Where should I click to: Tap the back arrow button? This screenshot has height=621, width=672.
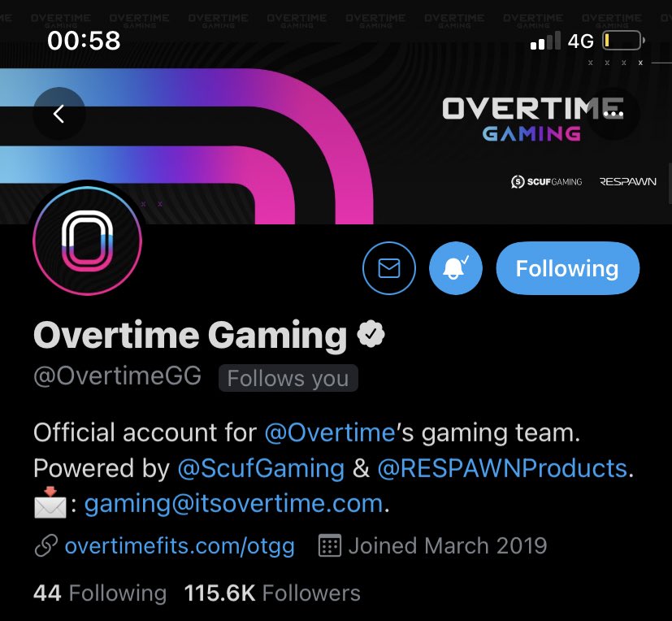coord(59,114)
